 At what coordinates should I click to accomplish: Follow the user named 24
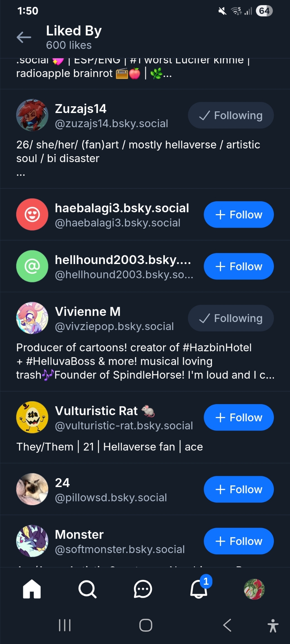[x=238, y=489]
